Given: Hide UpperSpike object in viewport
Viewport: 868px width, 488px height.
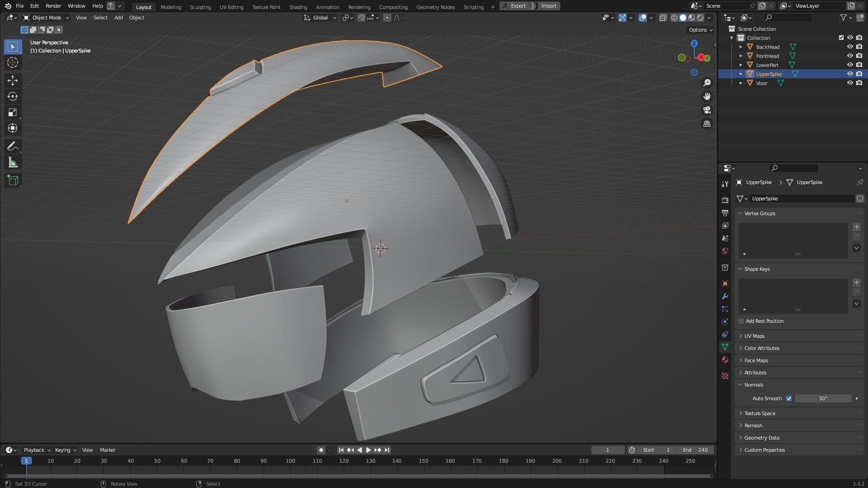Looking at the screenshot, I should (x=850, y=74).
